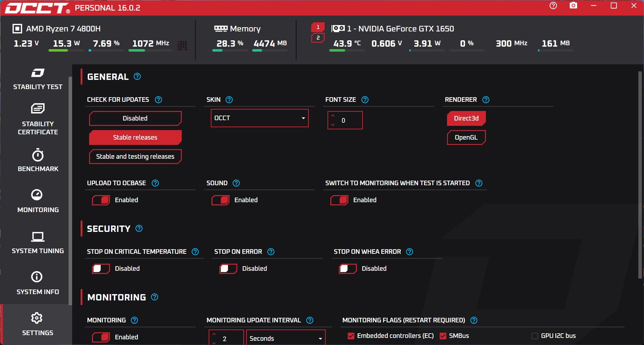Open help for the Security section
Screen dimensions: 644x345
pos(139,228)
